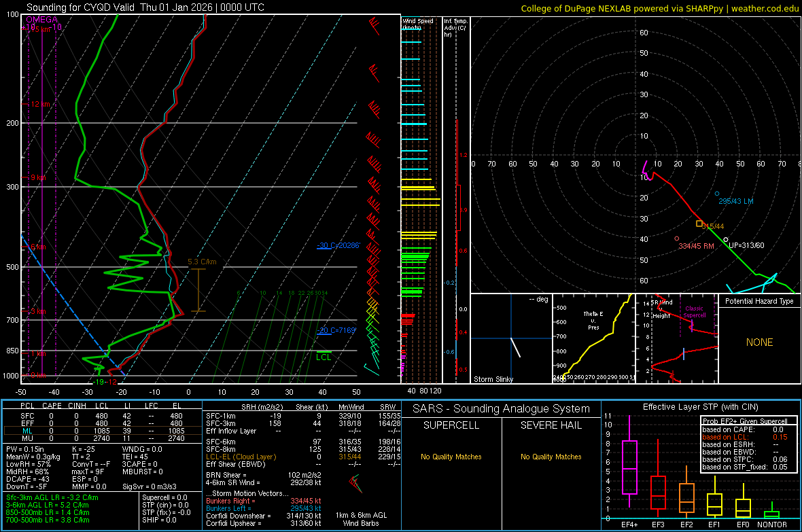Click the 295/43 LM hodograph label
The height and width of the screenshot is (532, 802).
pos(736,201)
